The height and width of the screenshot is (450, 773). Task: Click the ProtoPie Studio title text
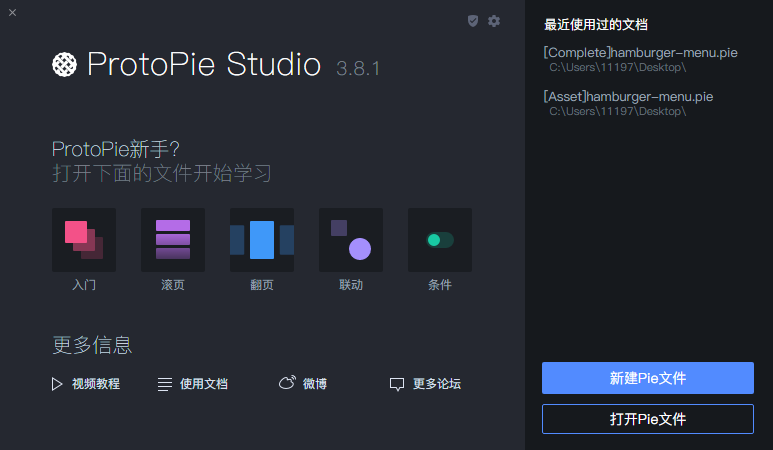tap(204, 65)
